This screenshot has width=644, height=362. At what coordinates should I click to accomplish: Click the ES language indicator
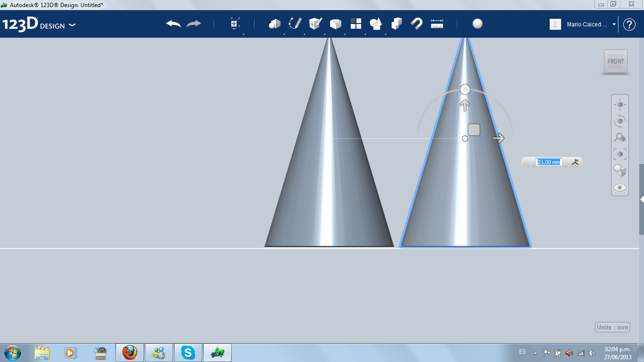pyautogui.click(x=522, y=352)
